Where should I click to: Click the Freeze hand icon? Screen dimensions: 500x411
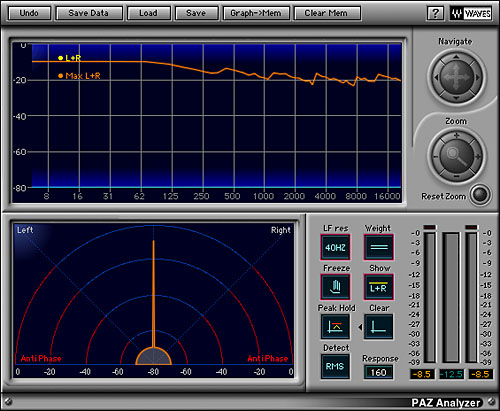335,287
